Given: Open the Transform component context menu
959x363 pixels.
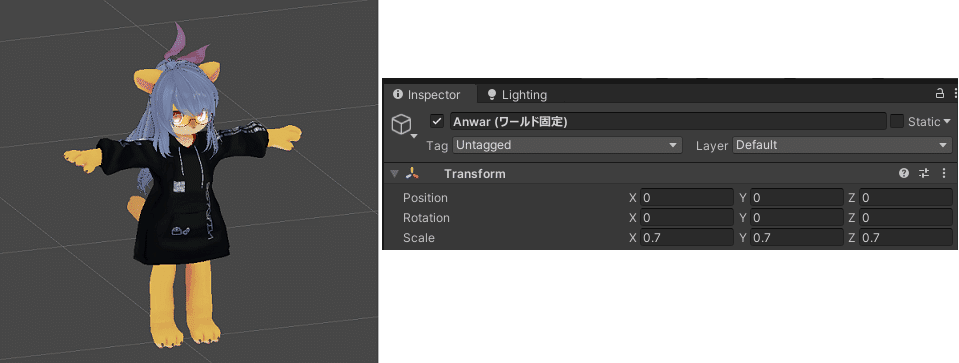Looking at the screenshot, I should 943,174.
